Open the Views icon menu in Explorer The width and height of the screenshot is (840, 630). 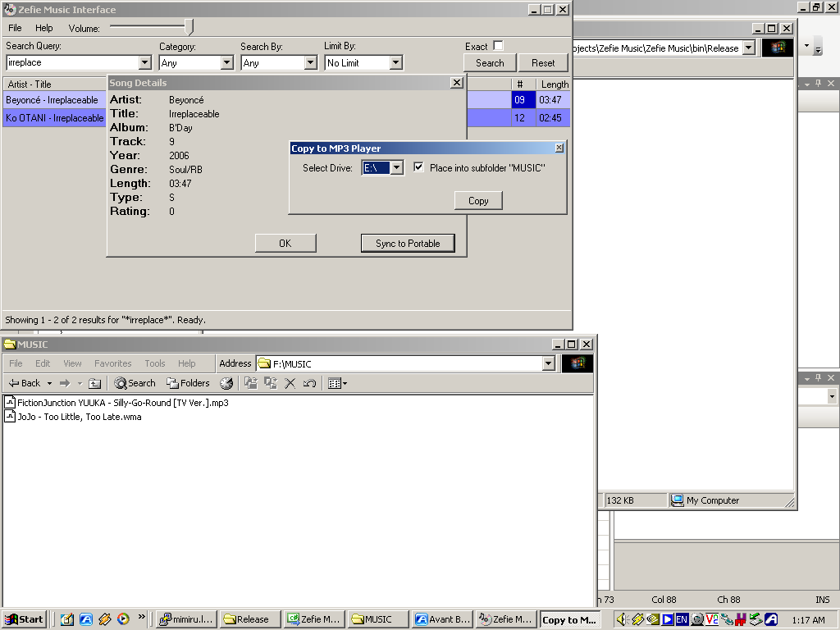pyautogui.click(x=337, y=383)
